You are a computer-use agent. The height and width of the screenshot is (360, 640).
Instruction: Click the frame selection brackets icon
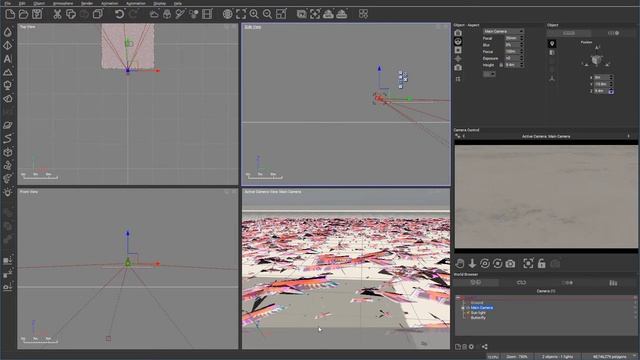point(241,14)
